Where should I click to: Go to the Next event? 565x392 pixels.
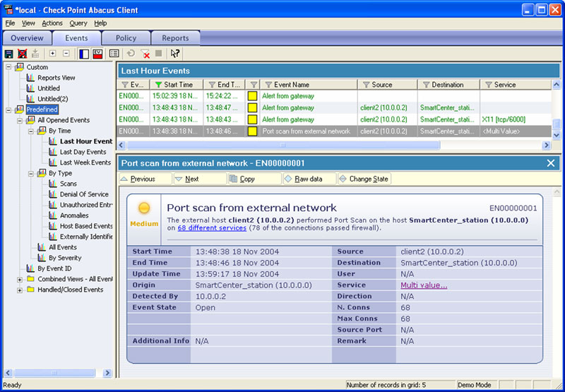(200, 179)
